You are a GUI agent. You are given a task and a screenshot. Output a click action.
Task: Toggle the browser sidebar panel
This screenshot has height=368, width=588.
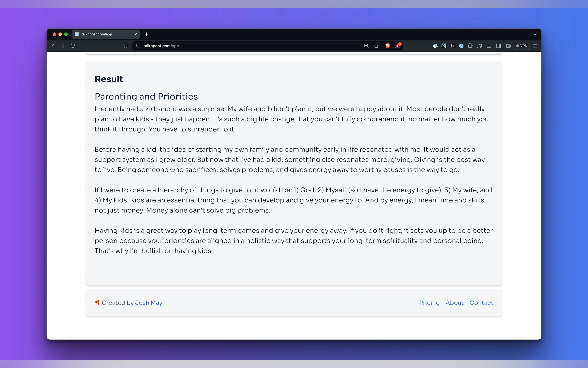499,46
